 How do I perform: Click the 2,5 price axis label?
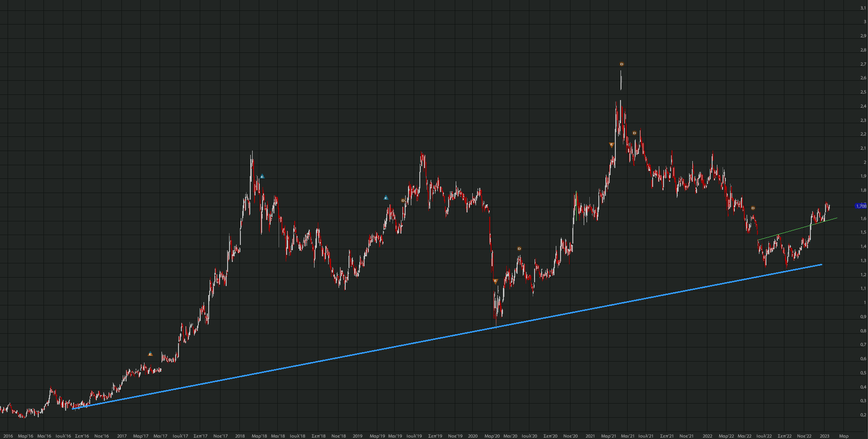coord(863,92)
